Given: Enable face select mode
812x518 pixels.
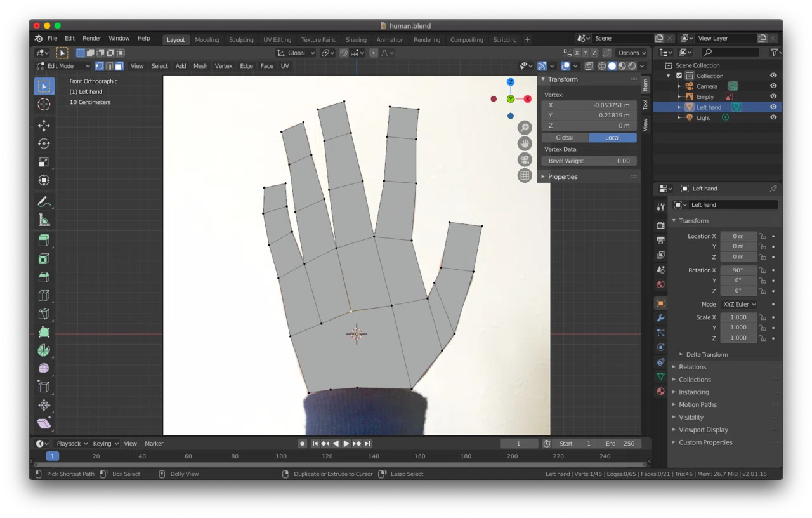Looking at the screenshot, I should pyautogui.click(x=119, y=66).
